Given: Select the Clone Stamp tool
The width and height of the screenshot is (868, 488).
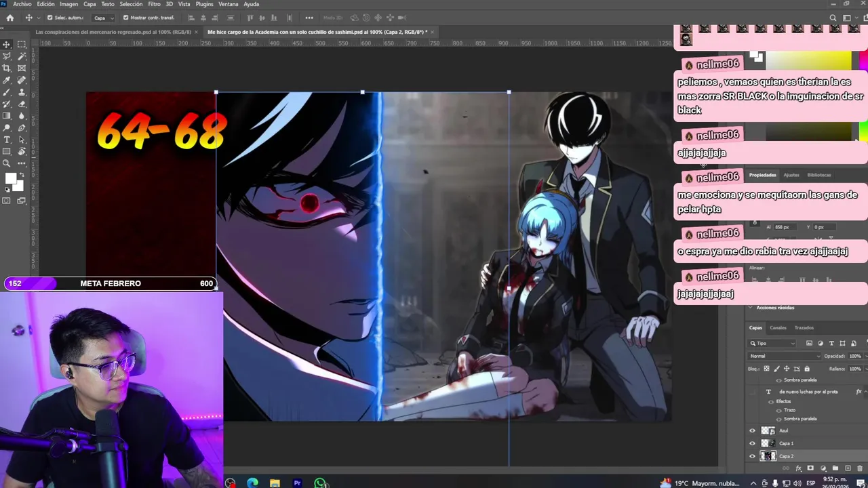Looking at the screenshot, I should [22, 92].
